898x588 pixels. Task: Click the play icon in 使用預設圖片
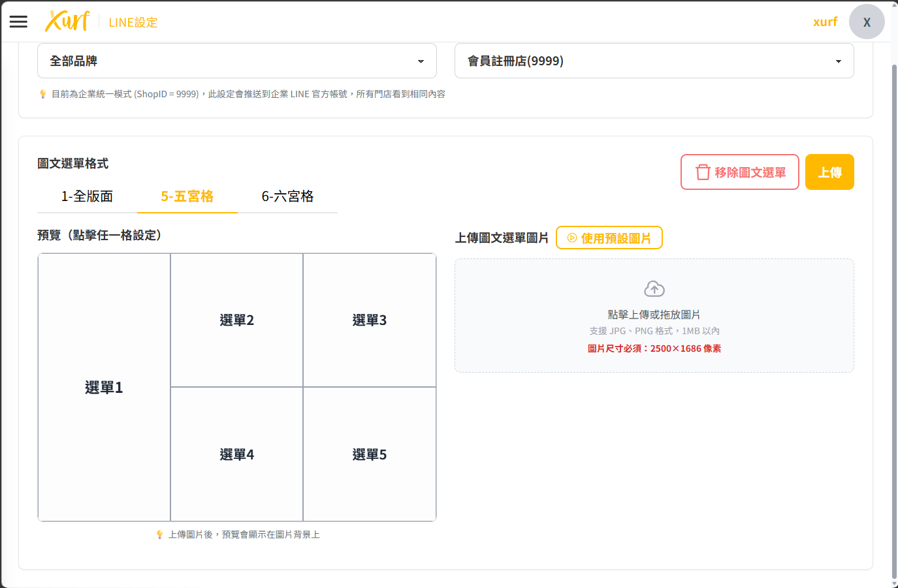click(572, 238)
